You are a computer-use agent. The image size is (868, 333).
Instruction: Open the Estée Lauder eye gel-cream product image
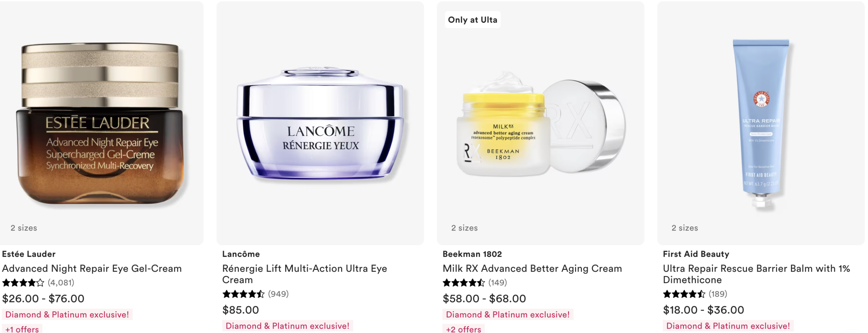tap(101, 124)
